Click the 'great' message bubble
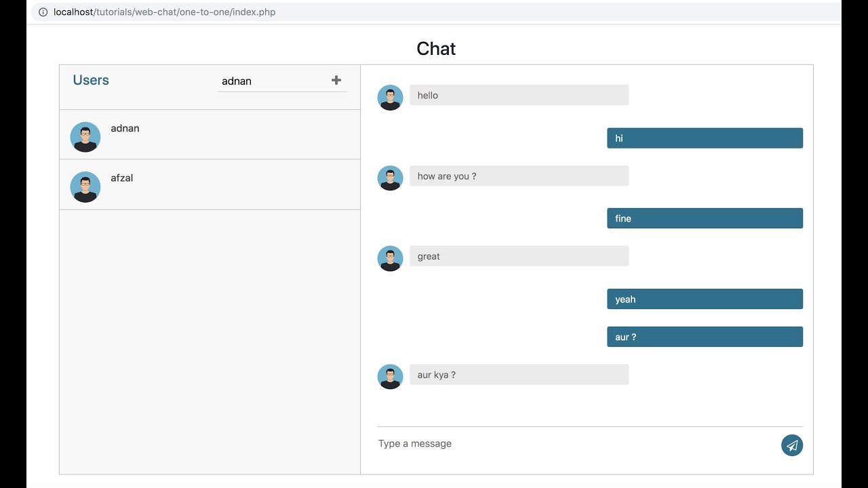 click(519, 256)
